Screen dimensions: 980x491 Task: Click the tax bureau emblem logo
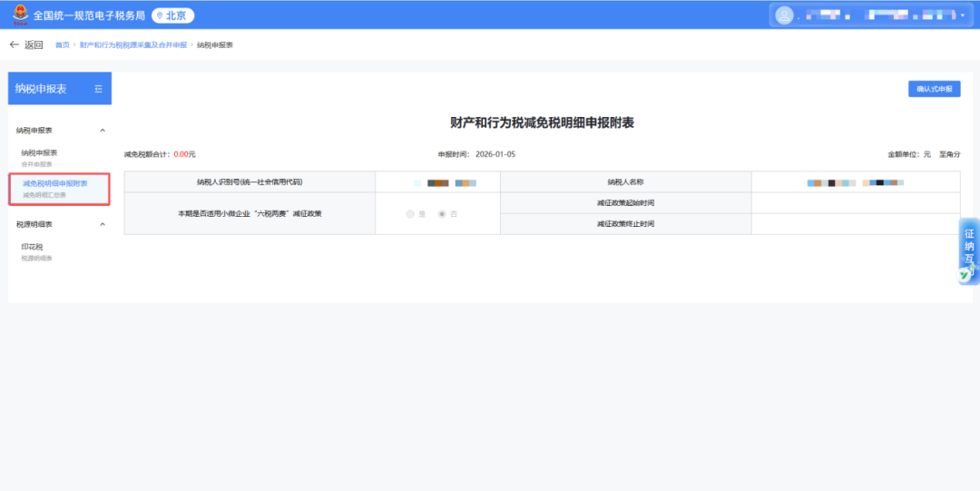coord(17,15)
